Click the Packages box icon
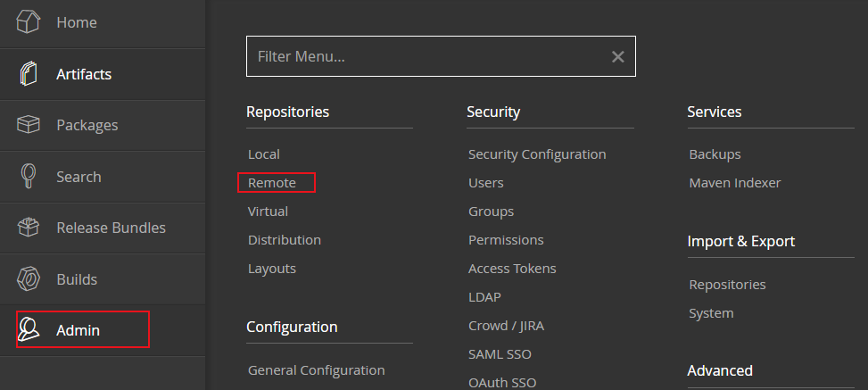This screenshot has width=868, height=390. [x=29, y=125]
